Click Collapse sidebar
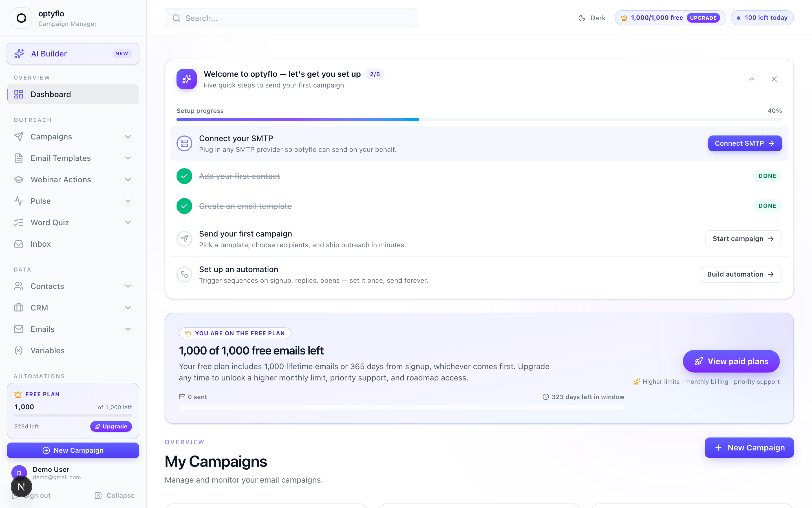 tap(114, 496)
